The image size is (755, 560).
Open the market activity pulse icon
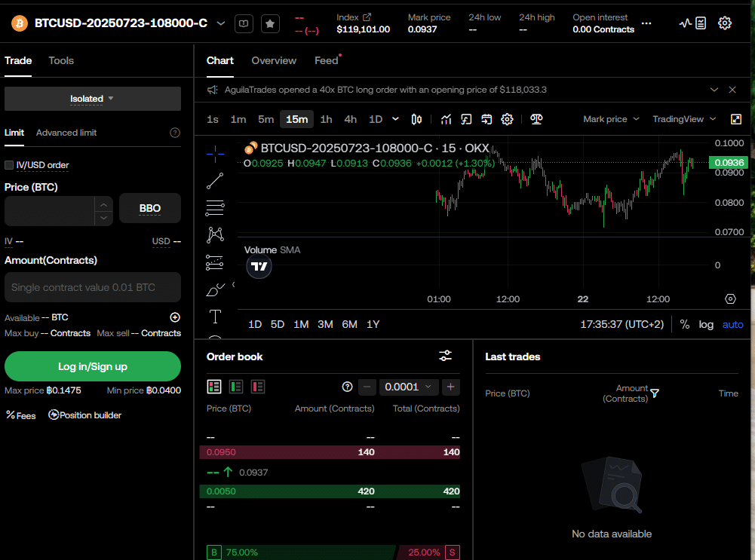[x=685, y=23]
